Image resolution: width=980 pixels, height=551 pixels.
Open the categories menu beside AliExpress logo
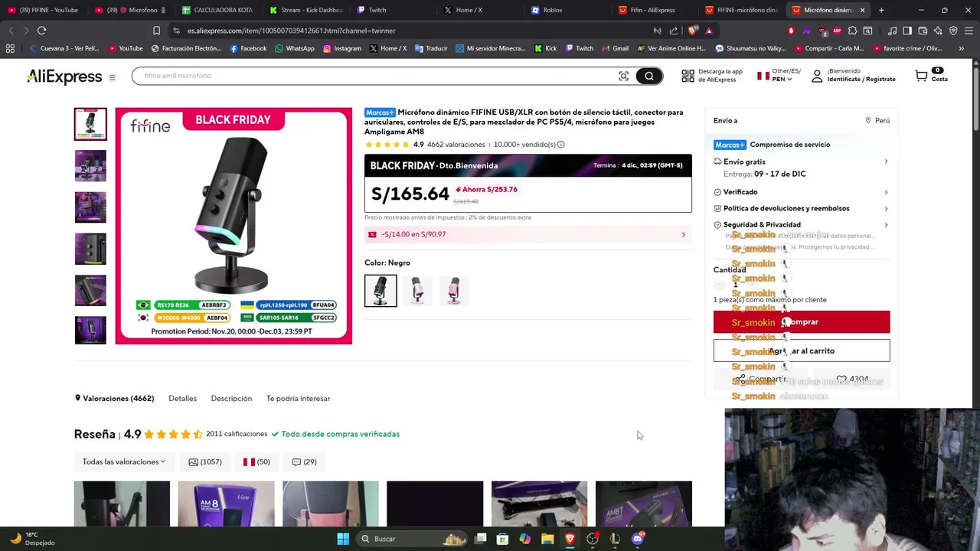(x=112, y=77)
